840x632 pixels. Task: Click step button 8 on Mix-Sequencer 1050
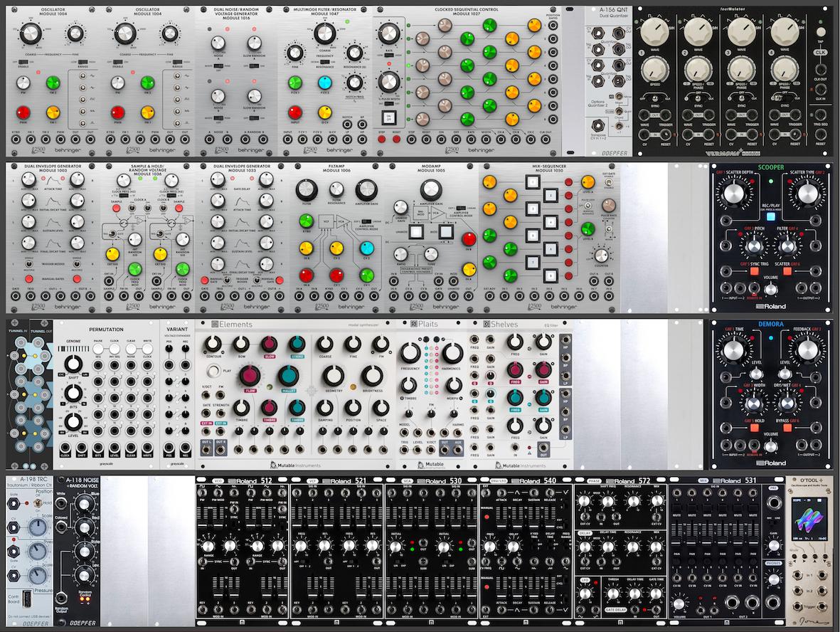pos(551,276)
